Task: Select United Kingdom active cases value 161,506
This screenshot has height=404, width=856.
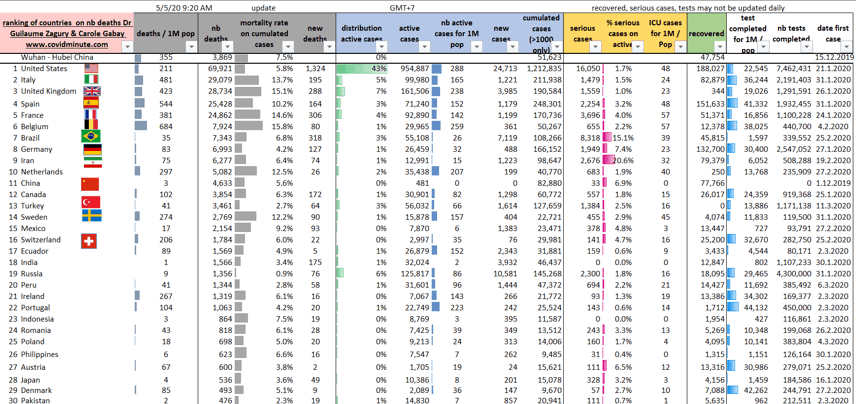Action: pyautogui.click(x=414, y=92)
